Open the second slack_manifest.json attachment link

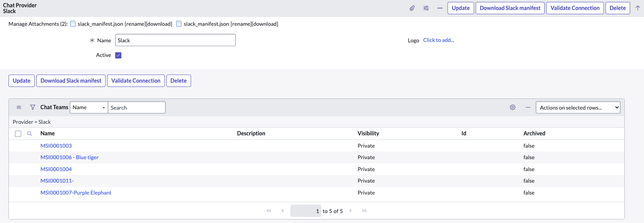click(206, 24)
